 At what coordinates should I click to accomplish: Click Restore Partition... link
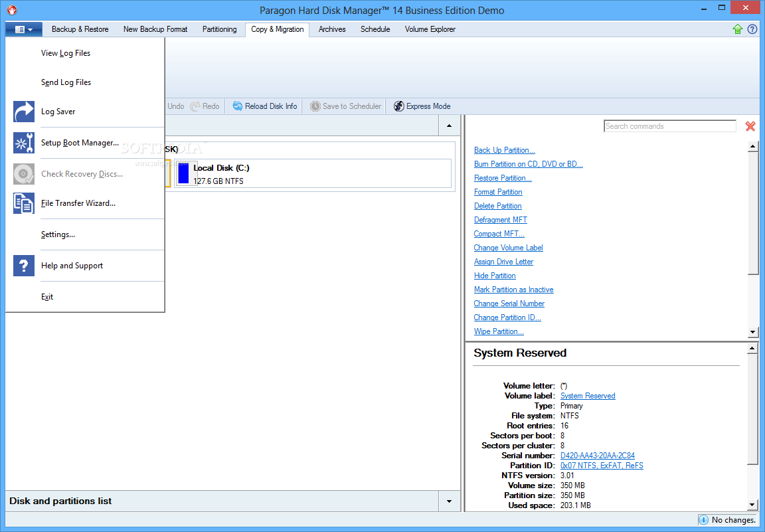(x=503, y=178)
